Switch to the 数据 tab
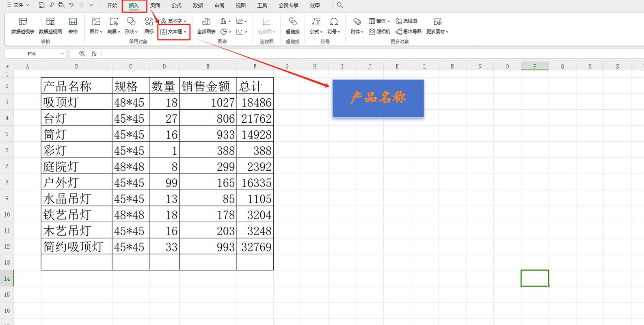This screenshot has width=644, height=325. [198, 5]
